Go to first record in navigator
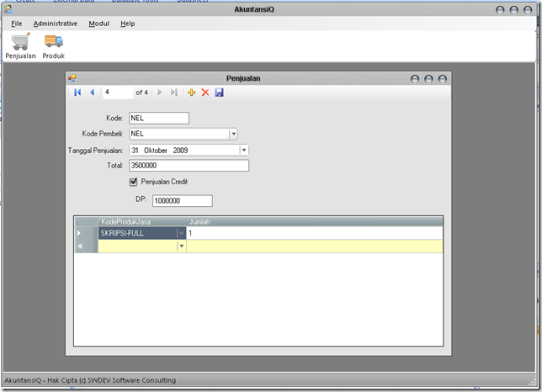The width and height of the screenshot is (542, 392). tap(77, 93)
